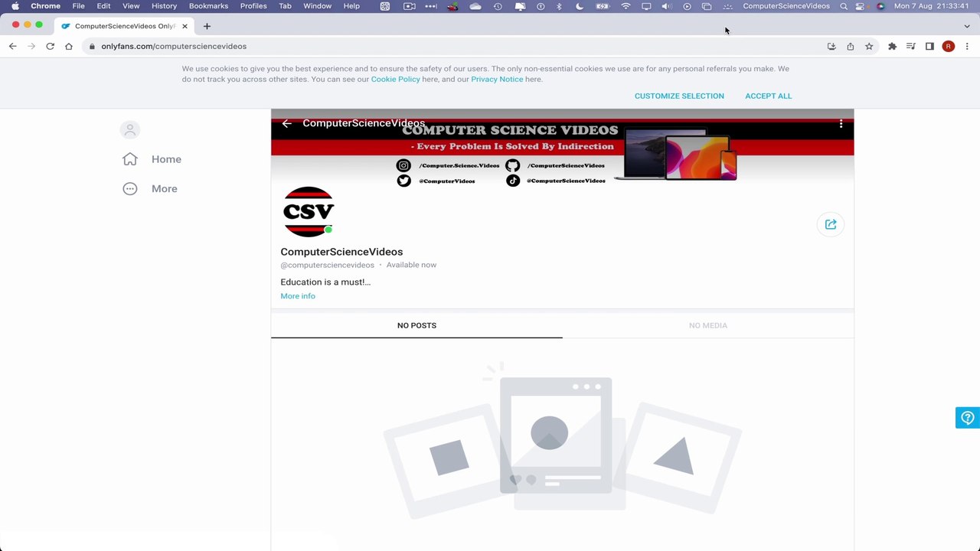This screenshot has height=551, width=980.
Task: Select the NO MEDIA tab
Action: pos(708,325)
